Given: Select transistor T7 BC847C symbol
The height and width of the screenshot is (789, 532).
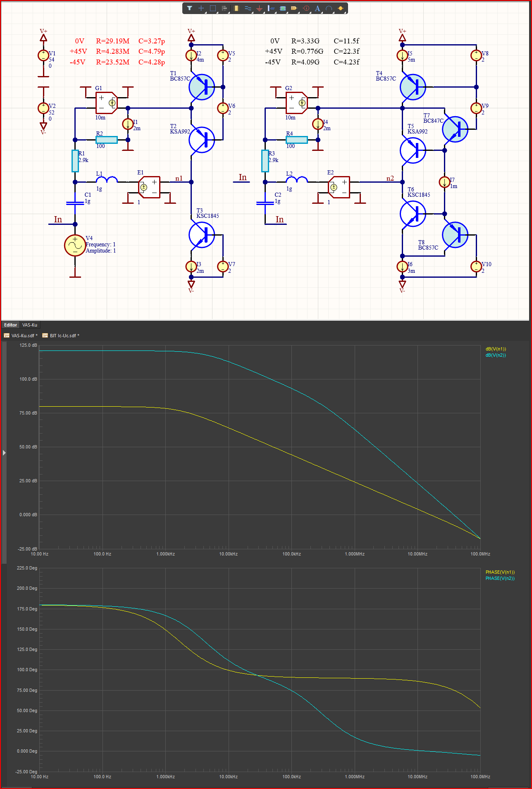Looking at the screenshot, I should coord(455,129).
